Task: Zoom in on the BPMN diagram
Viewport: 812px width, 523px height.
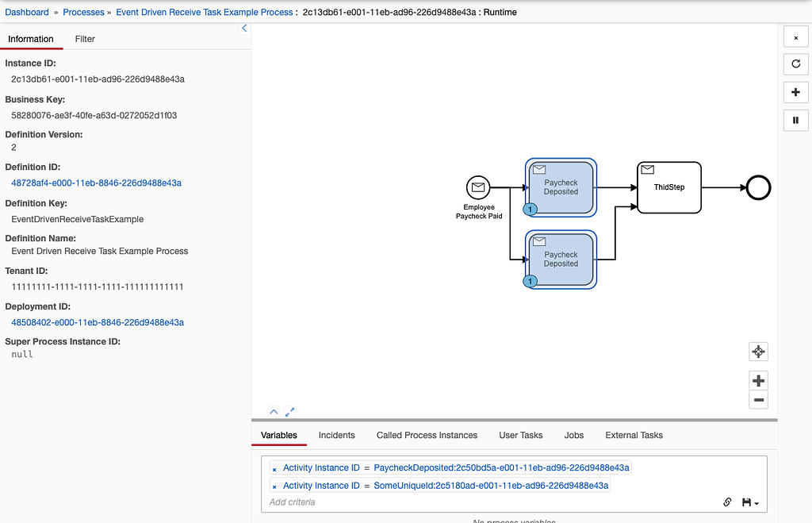Action: [758, 381]
